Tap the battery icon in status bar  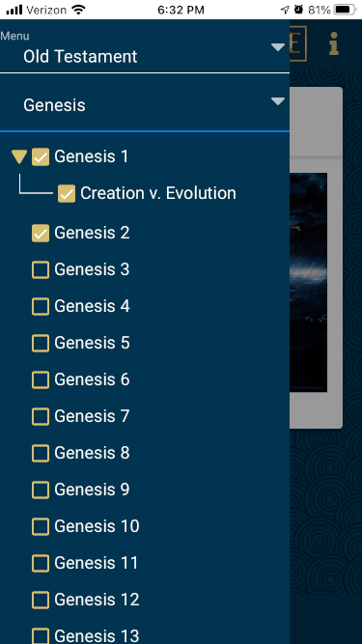point(346,10)
